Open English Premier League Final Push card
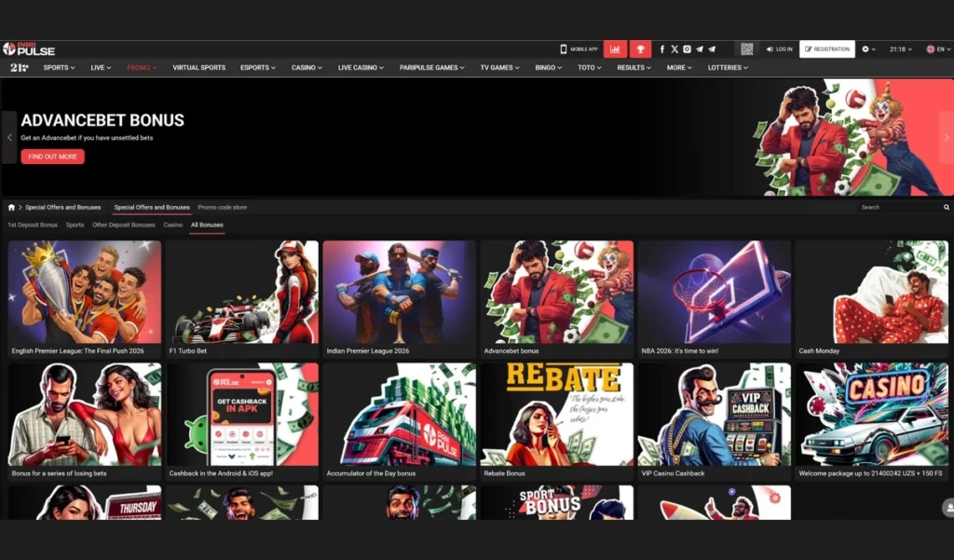This screenshot has width=954, height=560. 85,299
